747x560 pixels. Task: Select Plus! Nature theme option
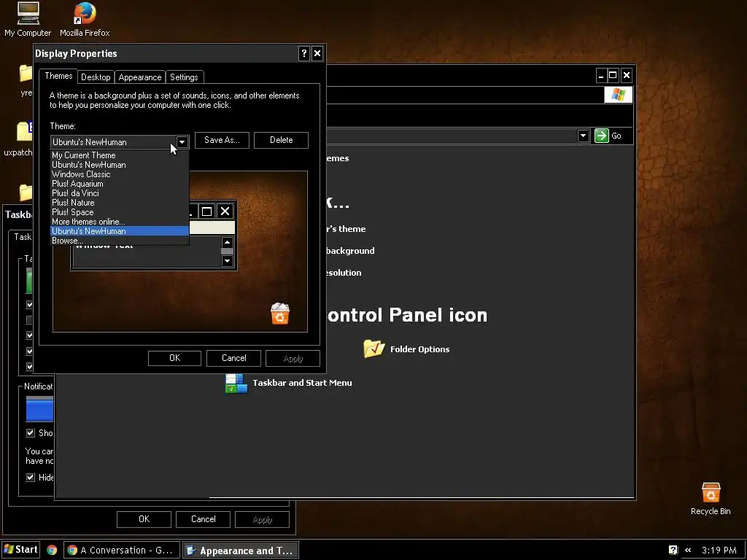(x=120, y=203)
